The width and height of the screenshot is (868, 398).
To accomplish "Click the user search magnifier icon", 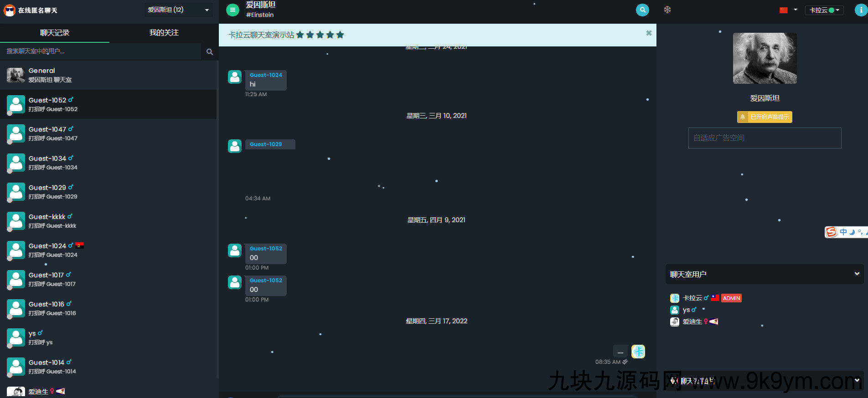I will 209,51.
